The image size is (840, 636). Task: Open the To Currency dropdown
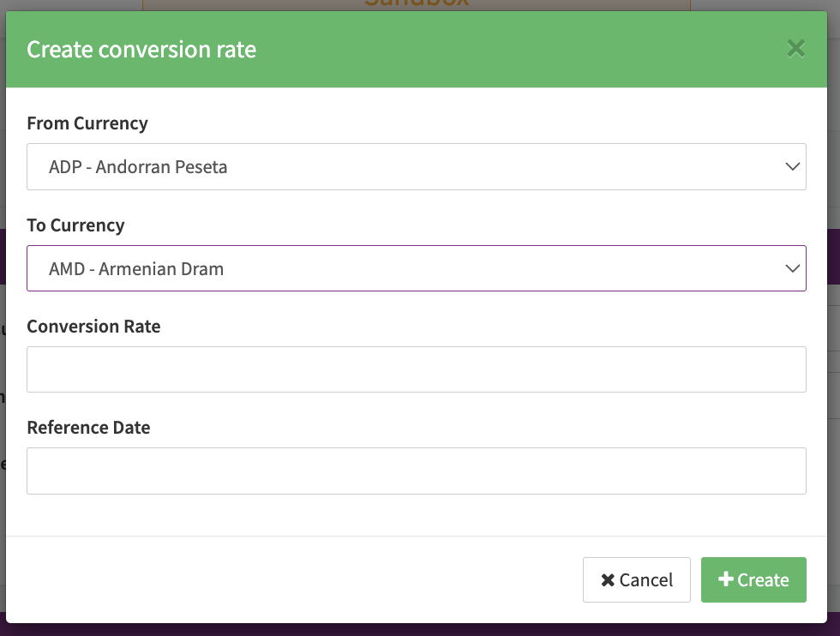coord(416,268)
